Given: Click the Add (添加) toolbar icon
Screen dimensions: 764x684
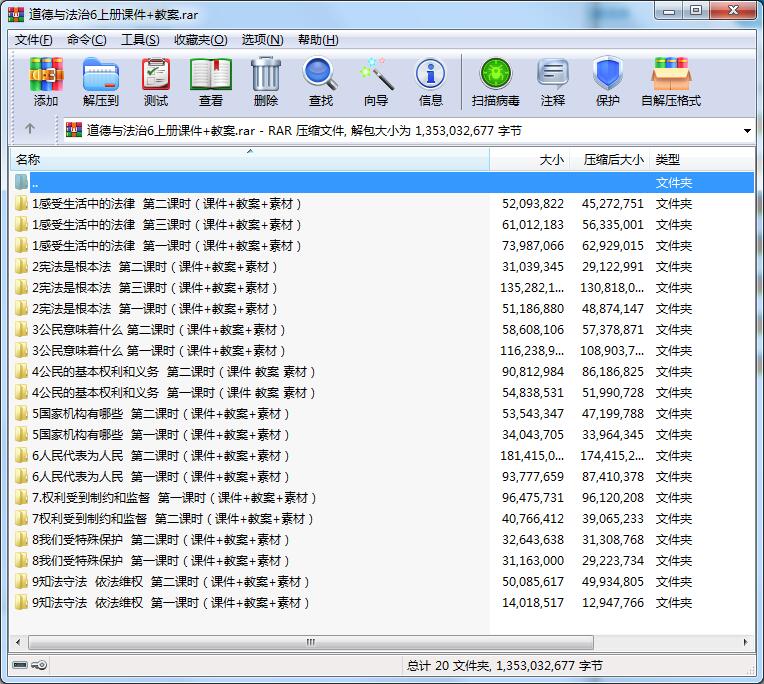Looking at the screenshot, I should point(46,81).
